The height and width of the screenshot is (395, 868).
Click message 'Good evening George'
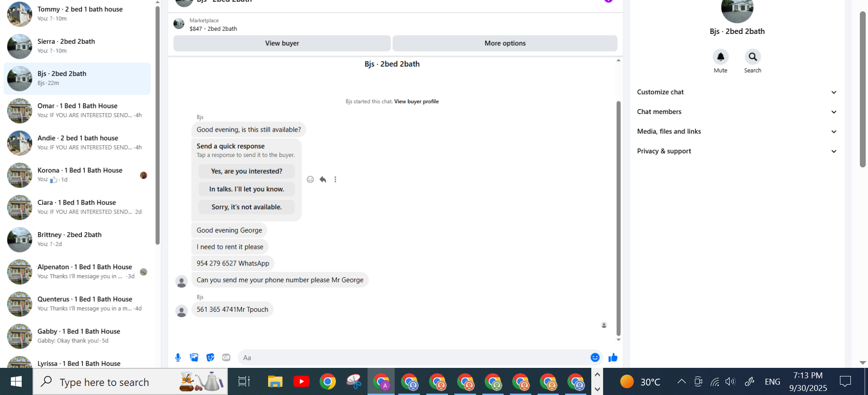(229, 230)
